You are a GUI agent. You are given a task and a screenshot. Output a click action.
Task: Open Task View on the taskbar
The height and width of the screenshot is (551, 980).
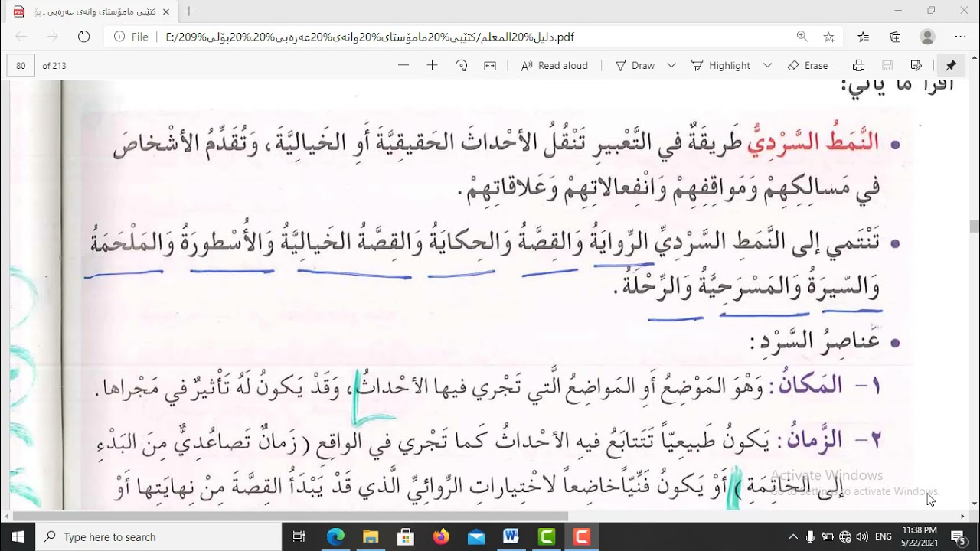pyautogui.click(x=299, y=536)
